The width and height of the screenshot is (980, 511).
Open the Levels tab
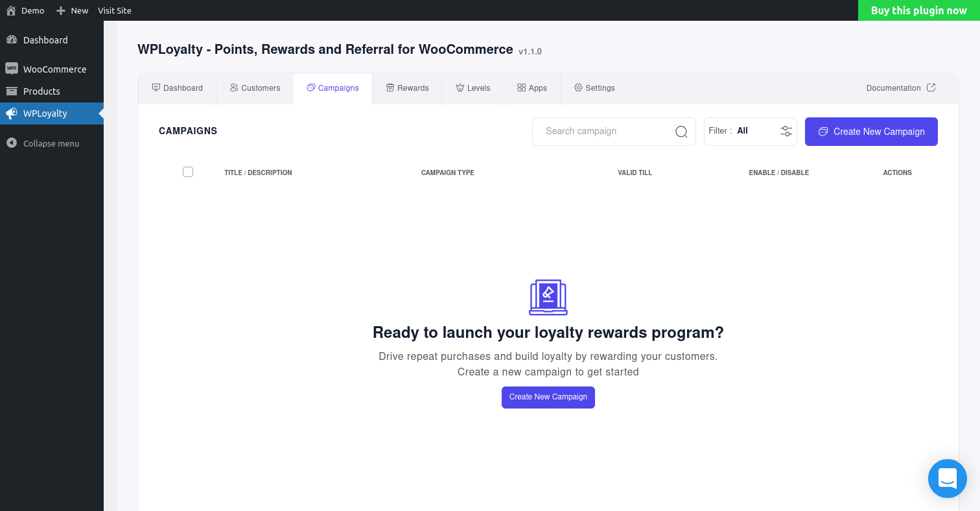point(473,88)
